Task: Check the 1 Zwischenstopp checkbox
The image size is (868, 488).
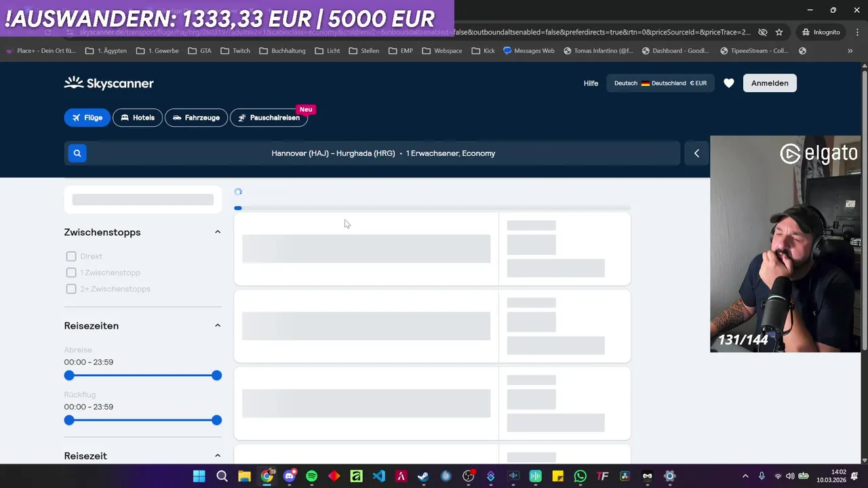Action: click(71, 272)
